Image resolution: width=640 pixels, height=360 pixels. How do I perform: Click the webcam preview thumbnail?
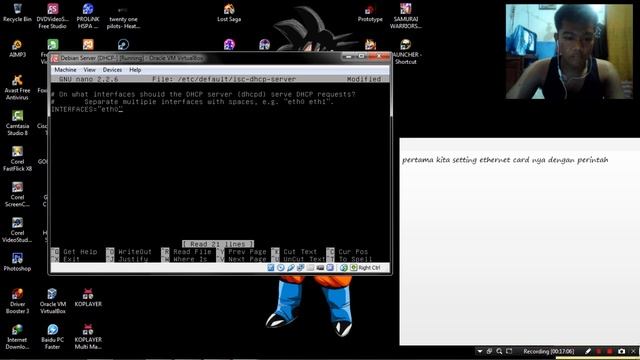pos(569,51)
